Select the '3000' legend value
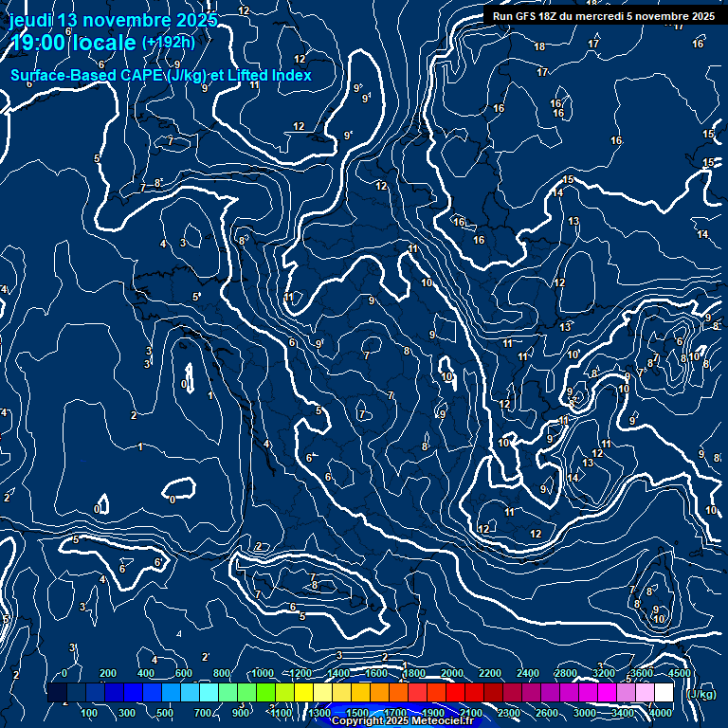This screenshot has height=728, width=728. (585, 713)
